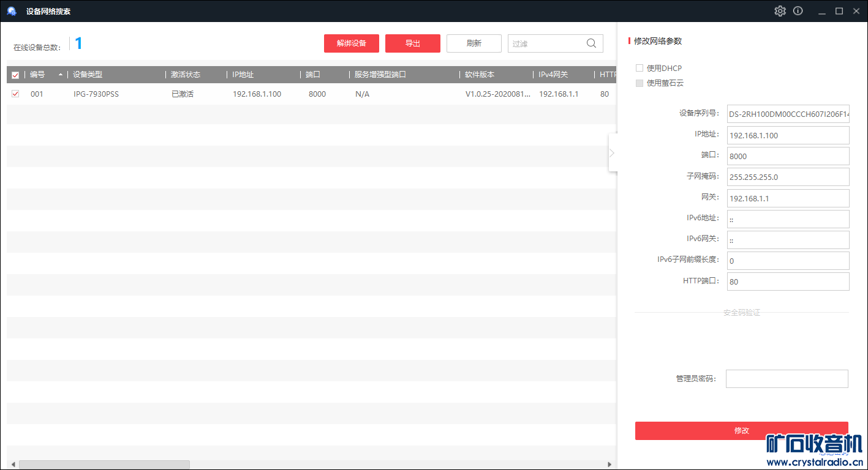Click the app logo in the title bar

[12, 11]
